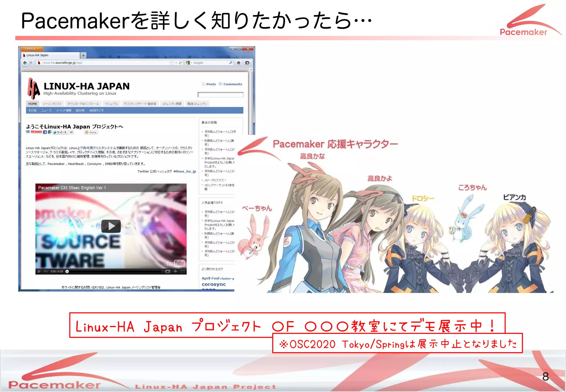The height and width of the screenshot is (392, 566).
Task: Open the コミュニティ概要 tab
Action: click(x=172, y=104)
